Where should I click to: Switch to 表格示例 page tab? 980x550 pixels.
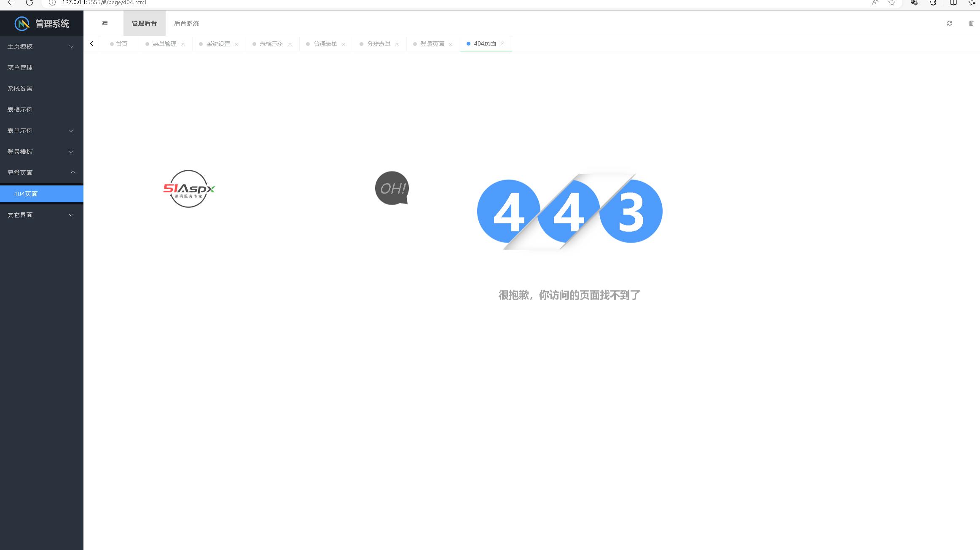(271, 44)
